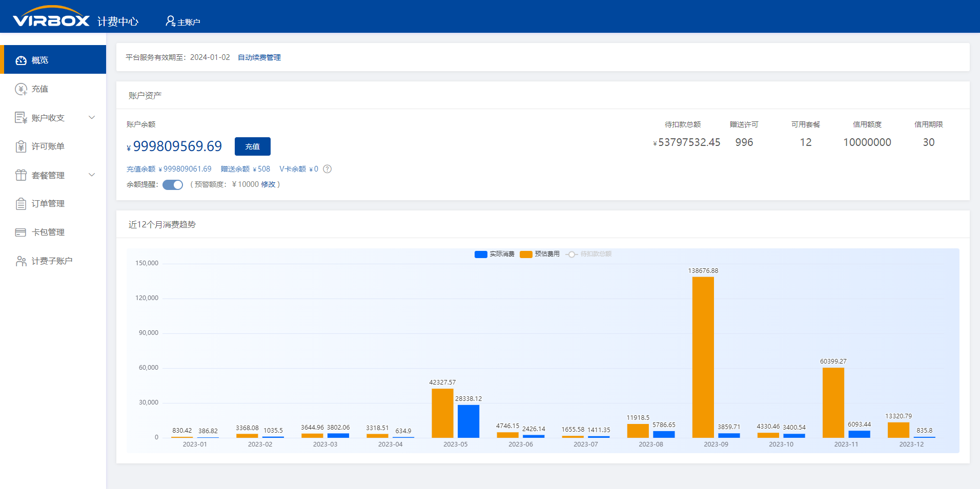Expand the 套餐管理 submenu chevron
Image resolution: width=980 pixels, height=489 pixels.
pyautogui.click(x=92, y=175)
